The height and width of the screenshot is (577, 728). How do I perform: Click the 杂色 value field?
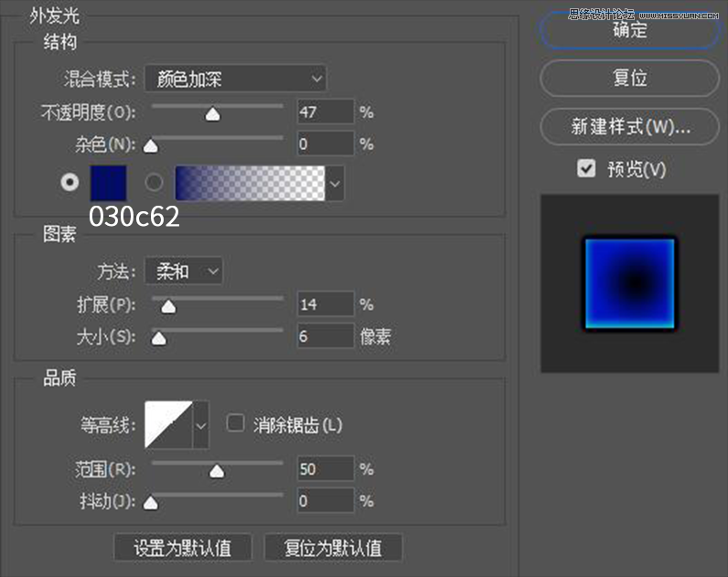(326, 144)
